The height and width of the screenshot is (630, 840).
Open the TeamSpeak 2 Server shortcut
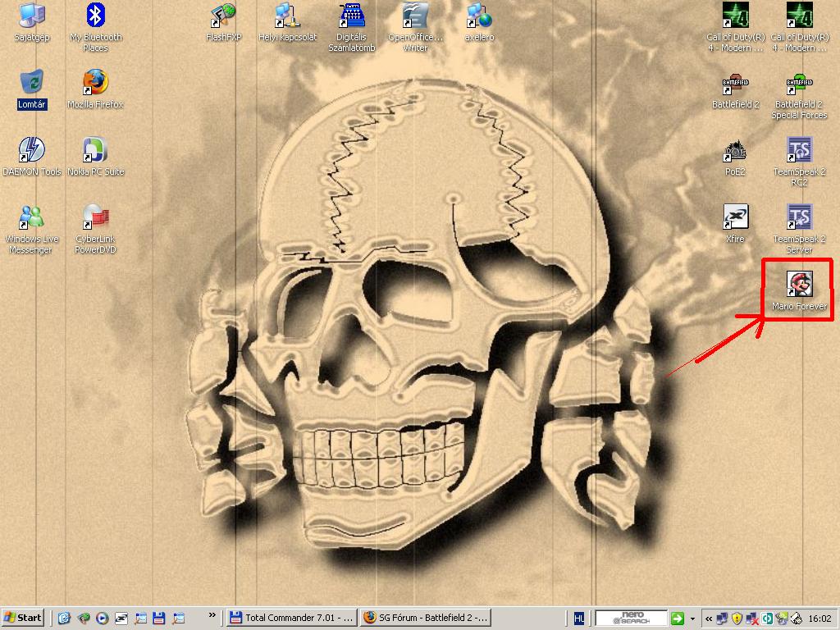(799, 217)
